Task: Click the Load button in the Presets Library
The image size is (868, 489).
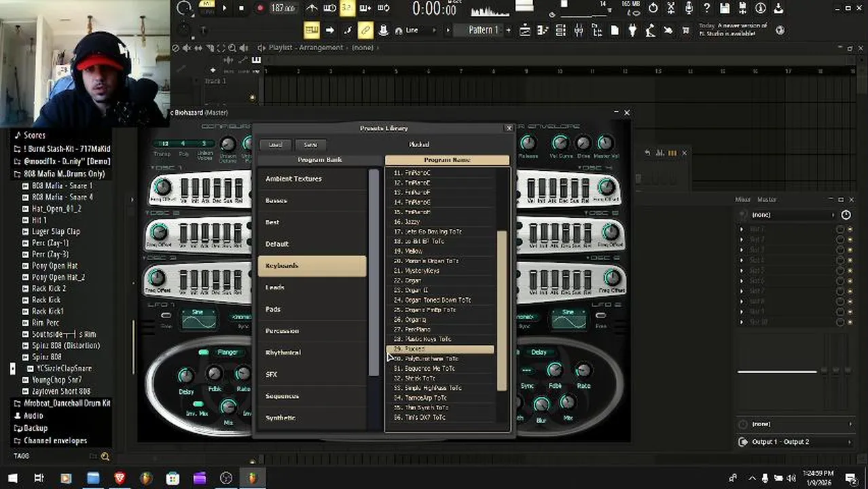Action: [x=275, y=145]
